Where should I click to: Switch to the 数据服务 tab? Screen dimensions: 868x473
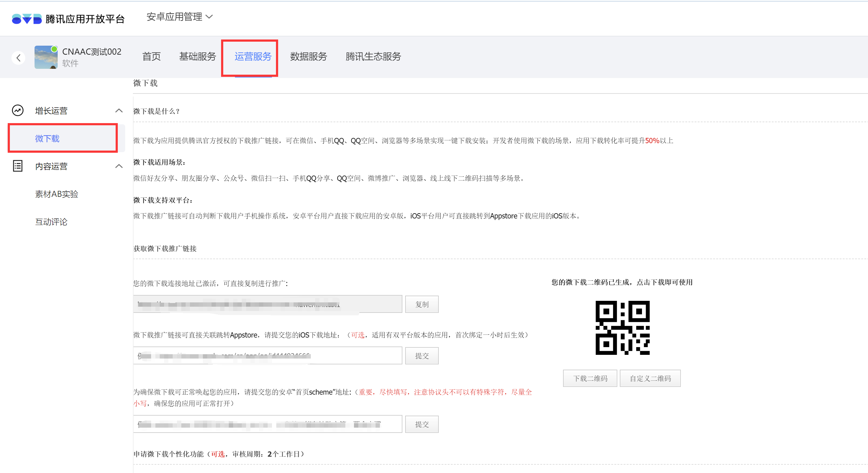[x=309, y=56]
